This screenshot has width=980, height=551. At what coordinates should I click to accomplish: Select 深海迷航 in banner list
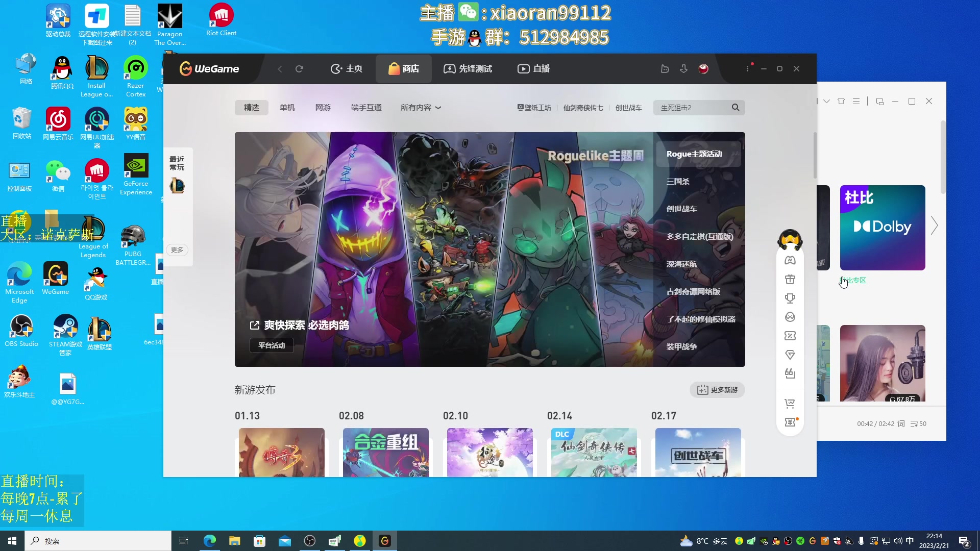tap(682, 264)
